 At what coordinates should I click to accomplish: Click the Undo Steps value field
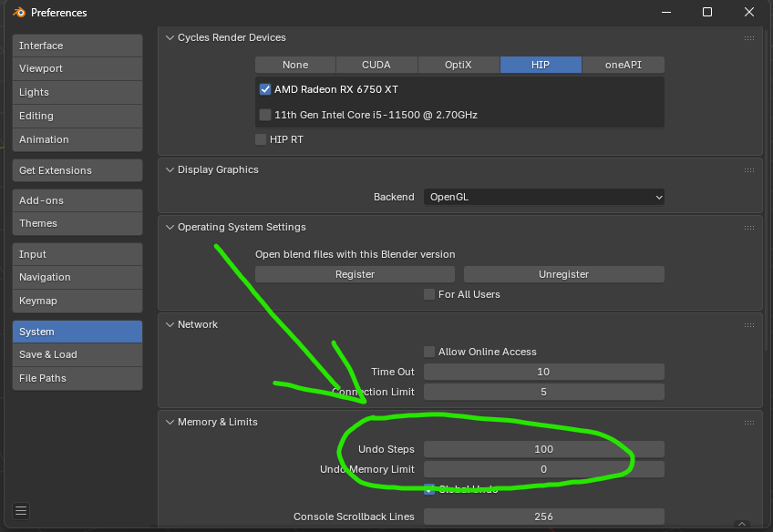pyautogui.click(x=544, y=449)
